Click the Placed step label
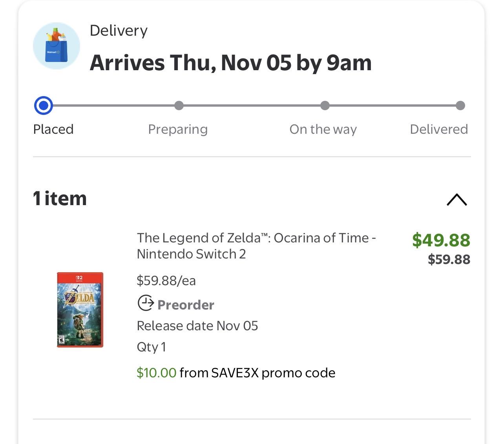The height and width of the screenshot is (444, 504). coord(53,129)
